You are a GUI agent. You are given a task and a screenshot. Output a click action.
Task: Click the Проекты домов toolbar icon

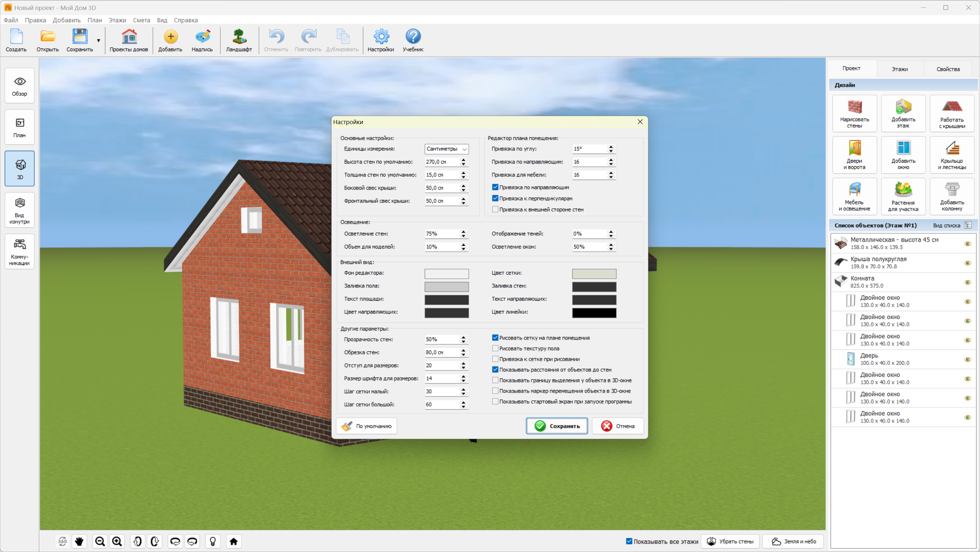click(129, 40)
